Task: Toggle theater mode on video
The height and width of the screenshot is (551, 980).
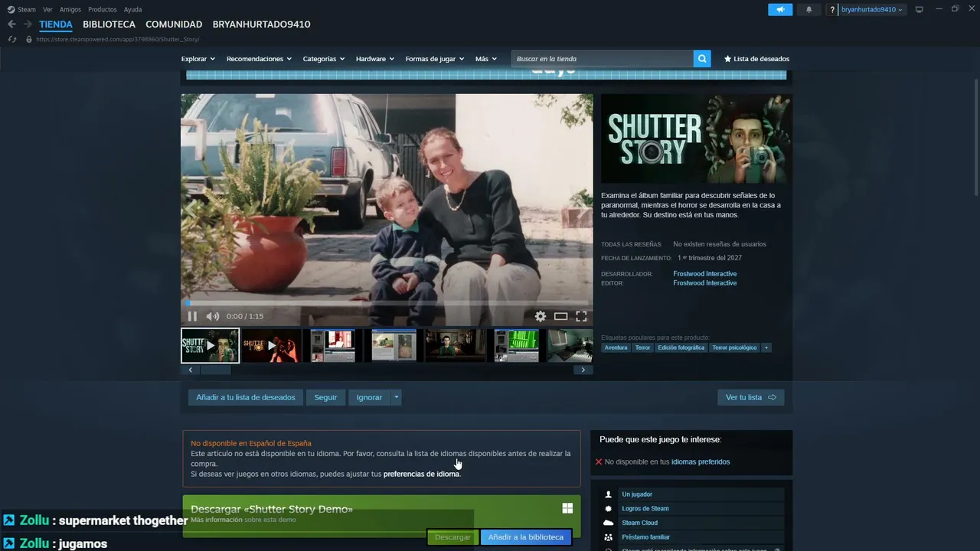Action: [561, 316]
